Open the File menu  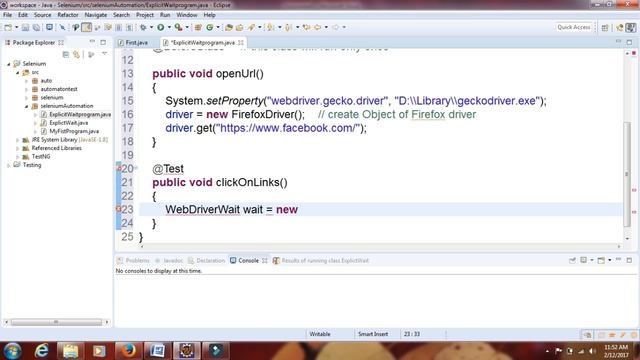[x=7, y=15]
